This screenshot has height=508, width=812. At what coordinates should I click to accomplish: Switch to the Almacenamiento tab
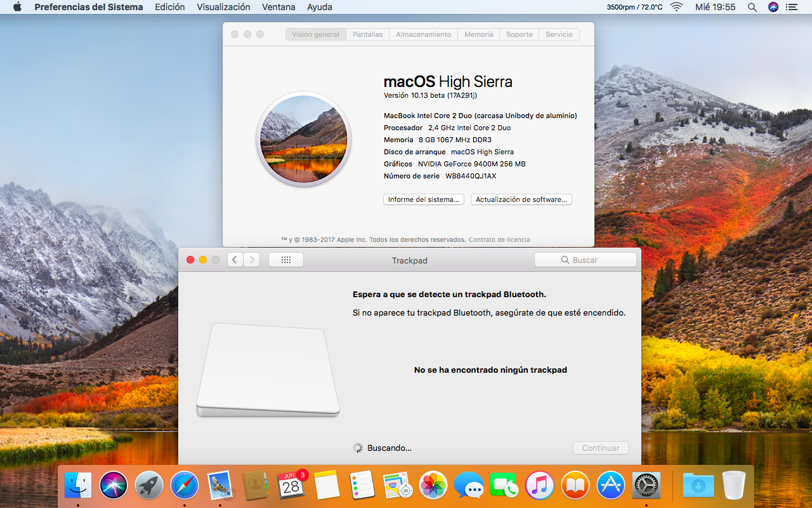point(424,34)
